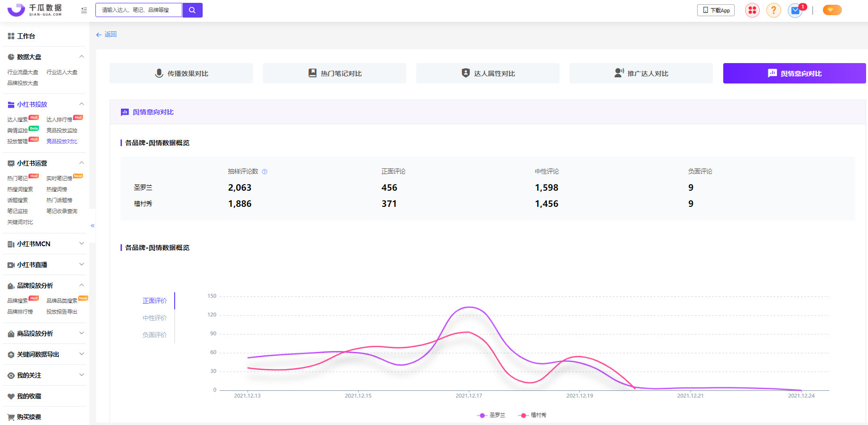Click the search input field
Screen dimensions: 868x425
pyautogui.click(x=139, y=10)
